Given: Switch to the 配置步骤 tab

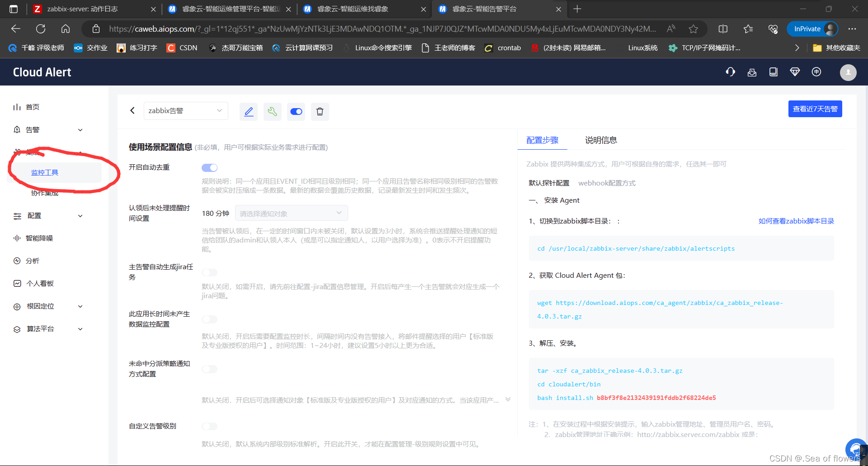Looking at the screenshot, I should (542, 140).
